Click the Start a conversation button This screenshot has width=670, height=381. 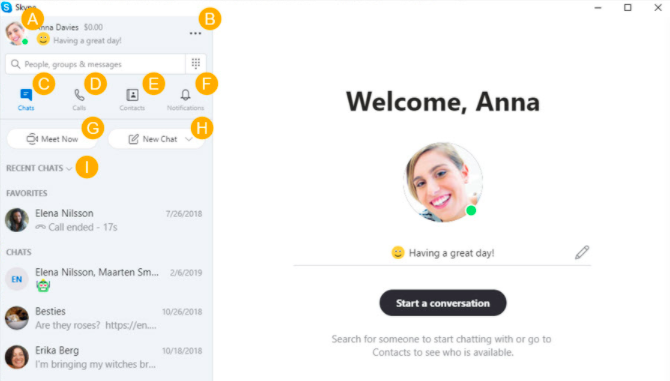point(443,303)
